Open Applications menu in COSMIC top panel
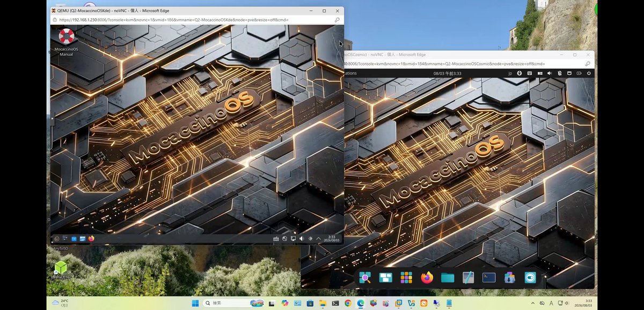 (350, 73)
